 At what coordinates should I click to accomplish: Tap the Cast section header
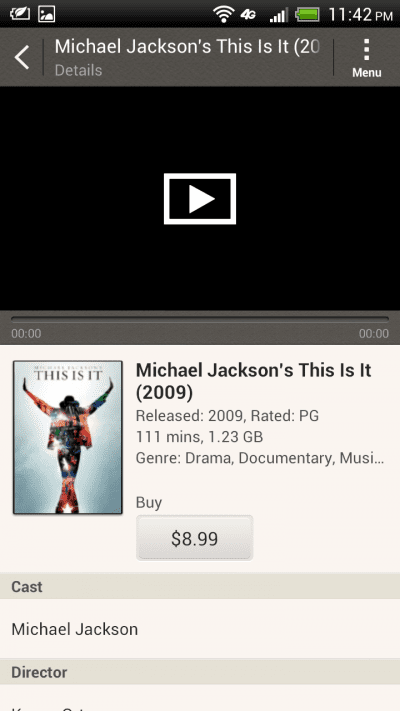pos(200,586)
